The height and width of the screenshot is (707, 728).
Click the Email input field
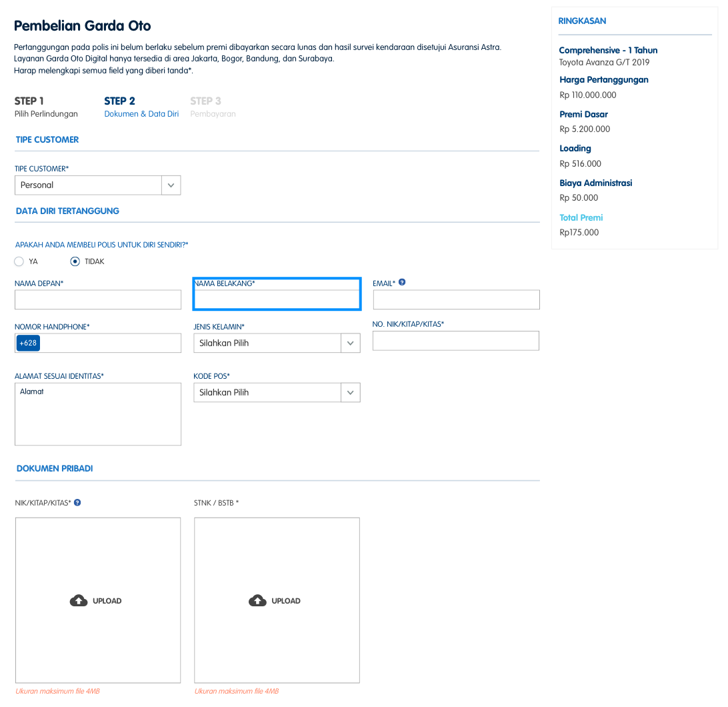pyautogui.click(x=457, y=299)
